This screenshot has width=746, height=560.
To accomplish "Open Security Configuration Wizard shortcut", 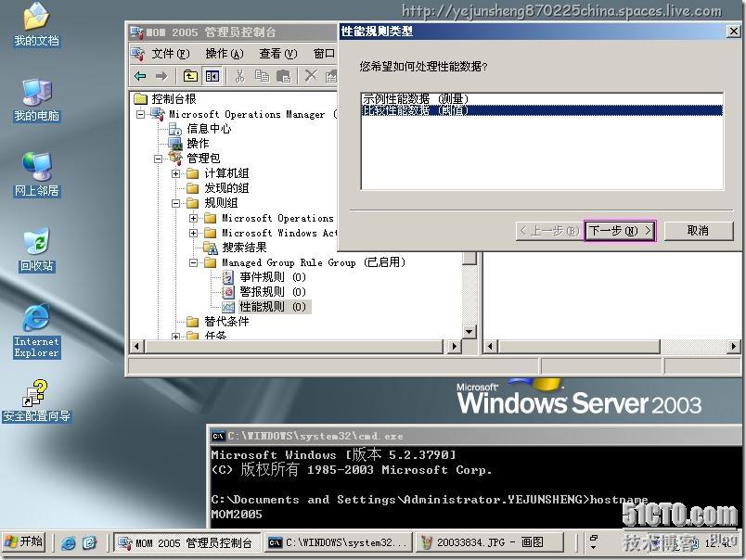I will click(36, 401).
